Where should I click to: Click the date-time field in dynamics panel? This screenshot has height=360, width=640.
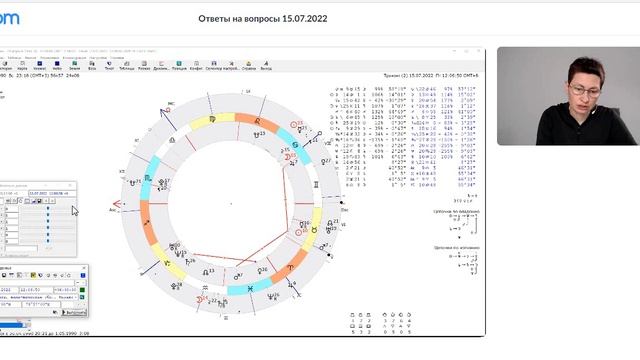point(52,193)
